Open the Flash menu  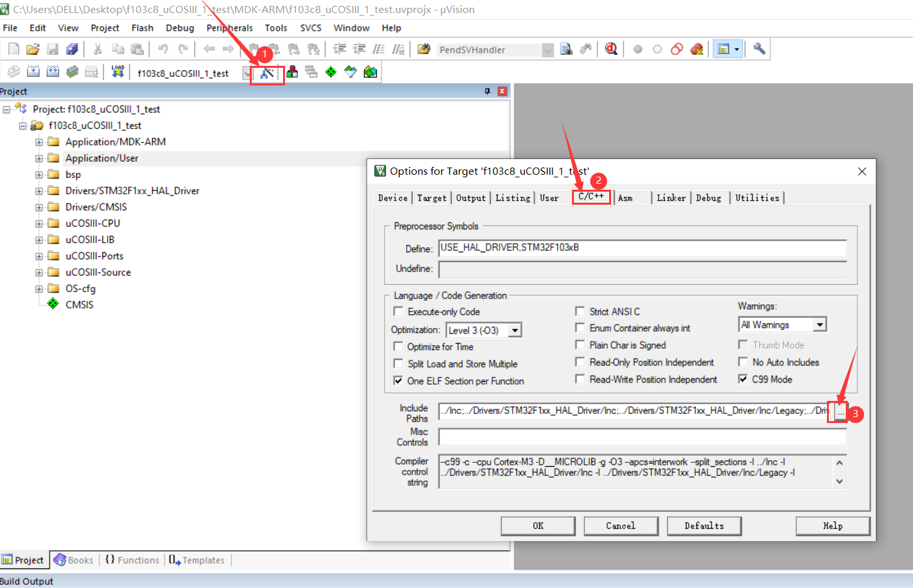click(x=142, y=28)
